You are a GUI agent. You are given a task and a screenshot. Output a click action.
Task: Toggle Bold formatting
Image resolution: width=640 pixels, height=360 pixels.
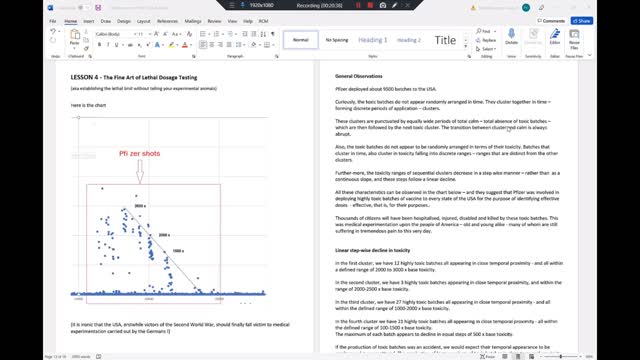pyautogui.click(x=99, y=45)
